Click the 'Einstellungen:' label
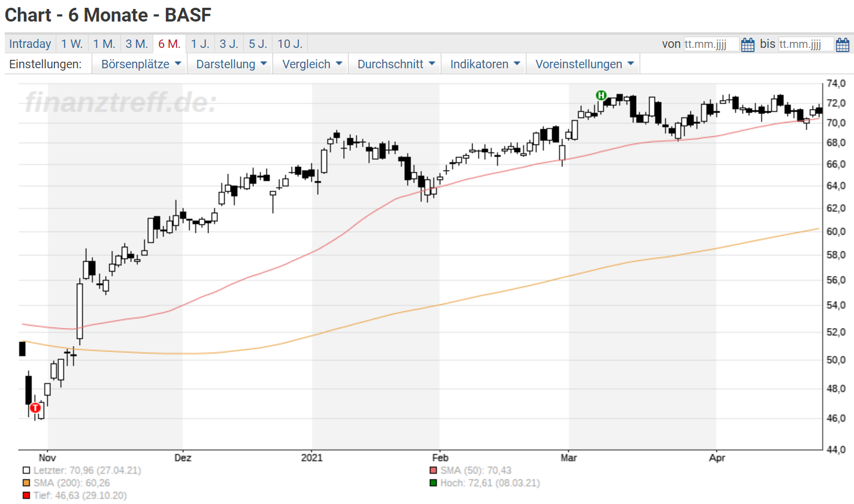 (x=46, y=64)
